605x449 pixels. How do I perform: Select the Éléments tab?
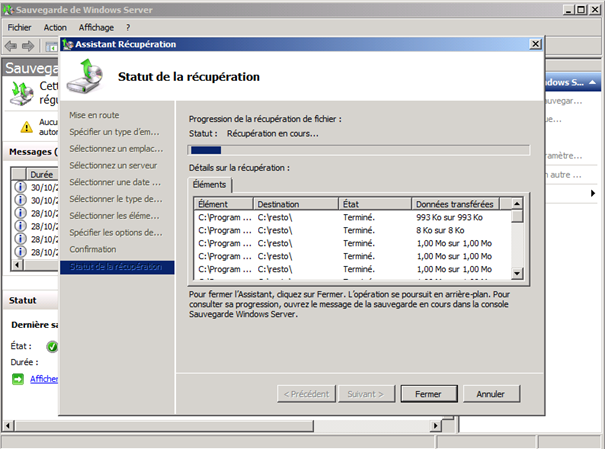tap(210, 185)
